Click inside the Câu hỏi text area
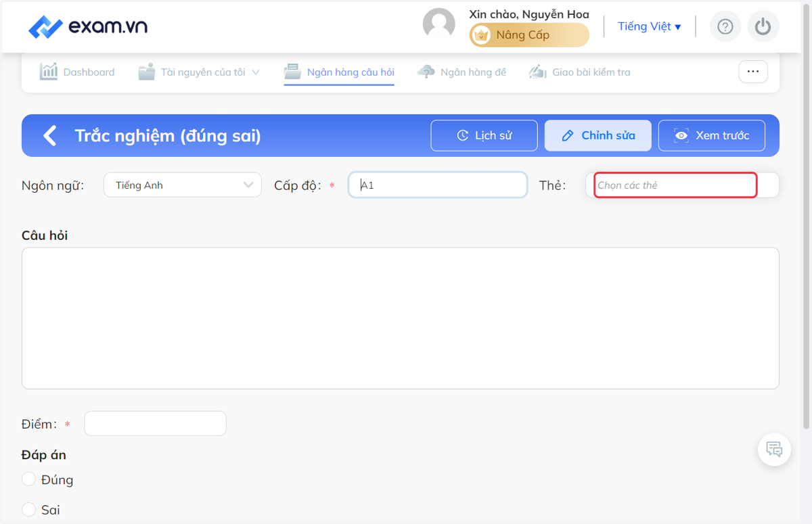 pos(401,318)
